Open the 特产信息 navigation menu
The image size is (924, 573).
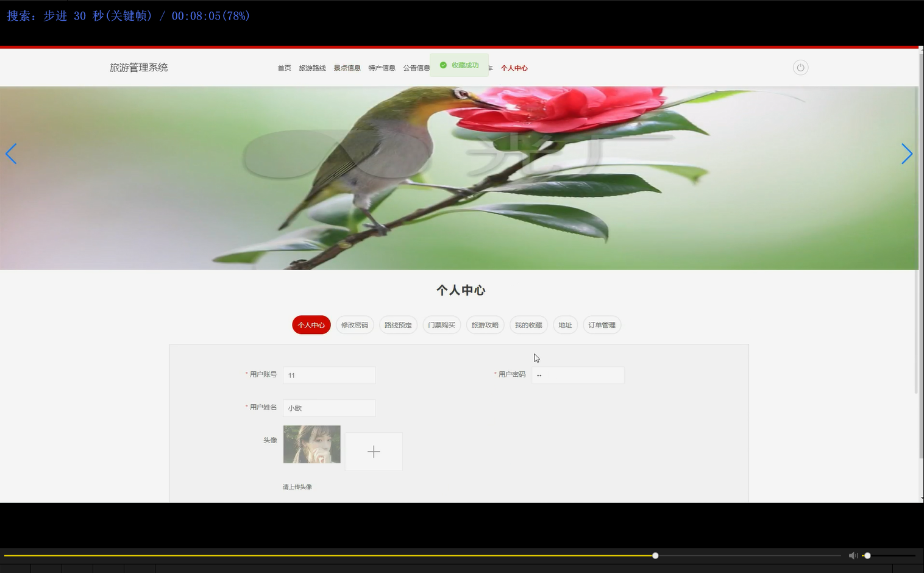pos(382,68)
